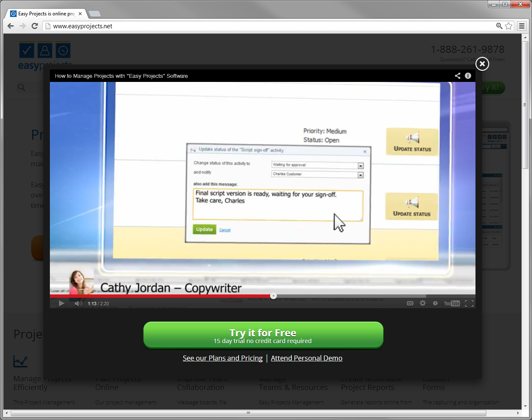This screenshot has width=532, height=420.
Task: Click the video title text
Action: coord(121,76)
